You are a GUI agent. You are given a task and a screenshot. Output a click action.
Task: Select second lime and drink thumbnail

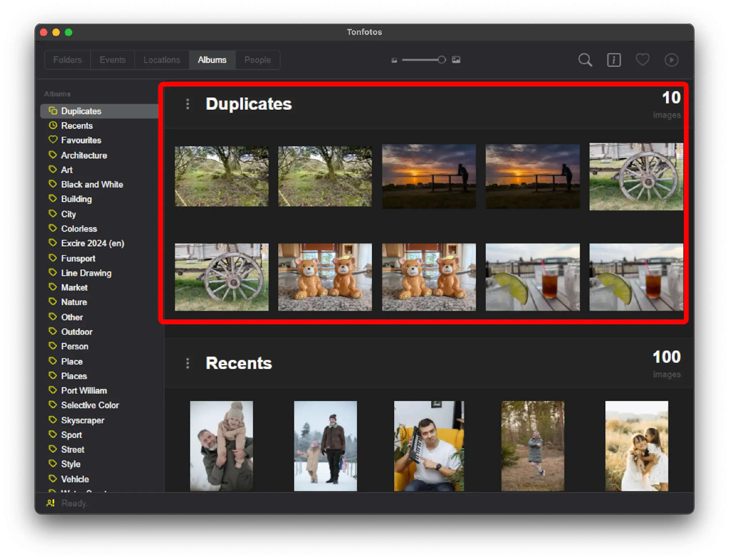coord(636,277)
